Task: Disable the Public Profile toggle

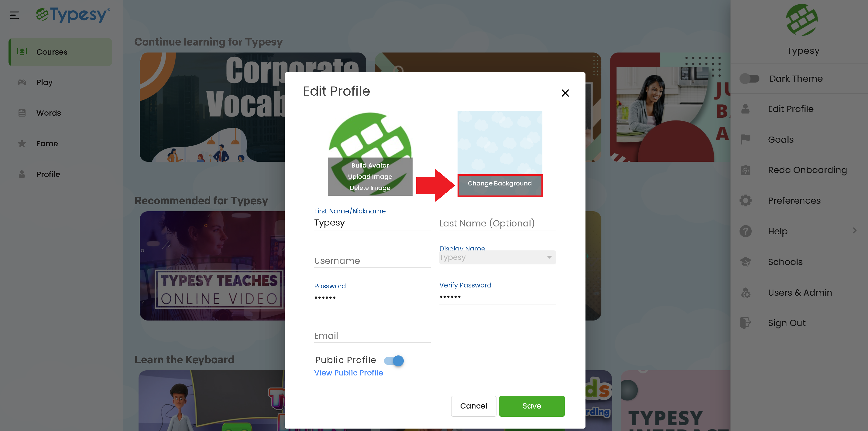Action: (x=394, y=361)
